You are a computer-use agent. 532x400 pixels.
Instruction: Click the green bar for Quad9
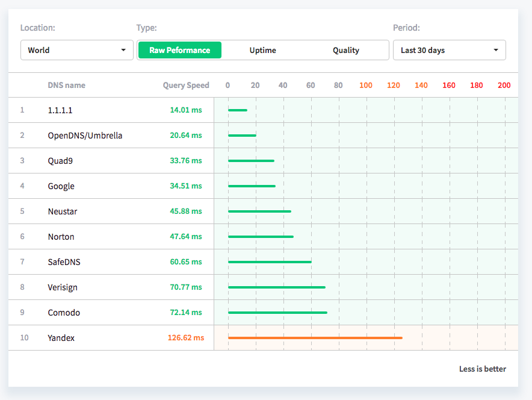click(x=252, y=161)
